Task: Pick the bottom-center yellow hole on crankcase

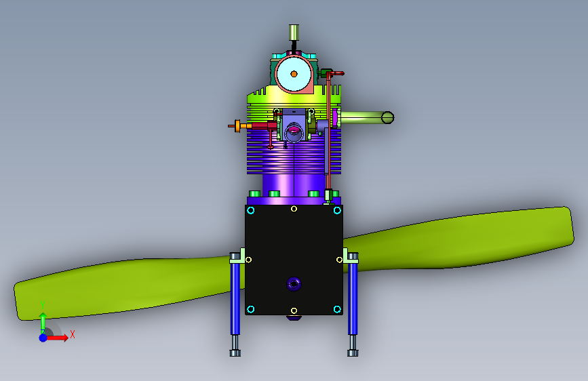Action: point(294,311)
